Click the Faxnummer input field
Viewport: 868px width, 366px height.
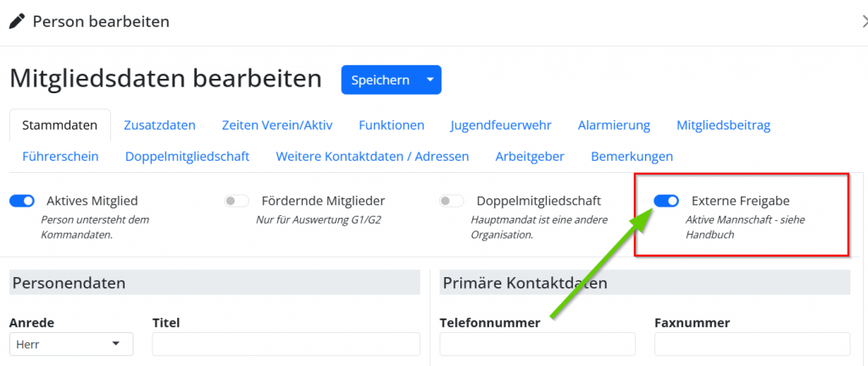click(x=752, y=344)
